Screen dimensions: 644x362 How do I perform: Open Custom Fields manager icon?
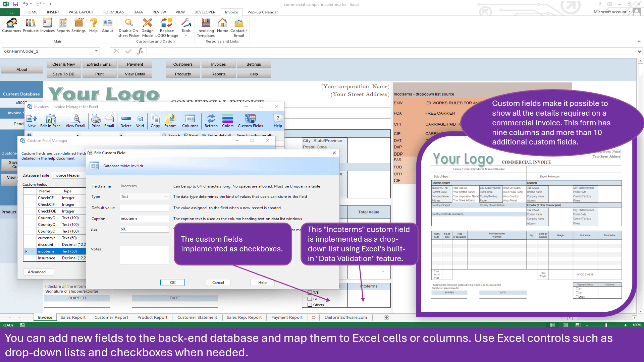(x=250, y=121)
